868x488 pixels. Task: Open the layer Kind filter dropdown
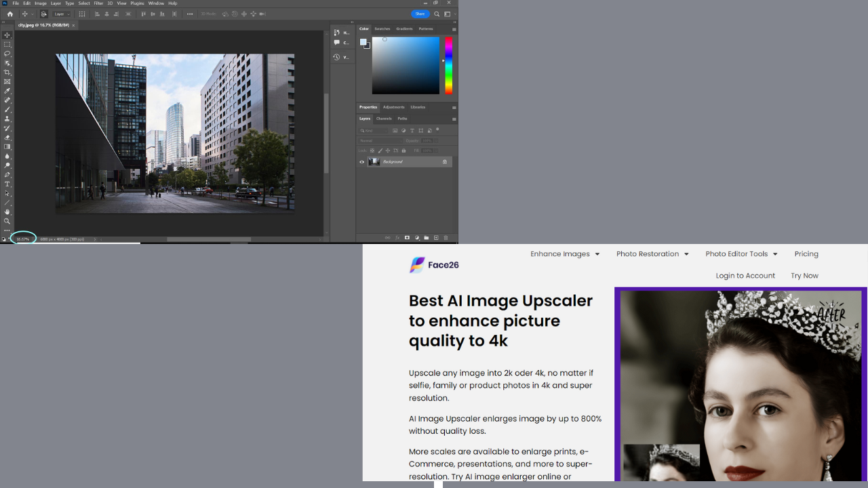click(x=374, y=130)
